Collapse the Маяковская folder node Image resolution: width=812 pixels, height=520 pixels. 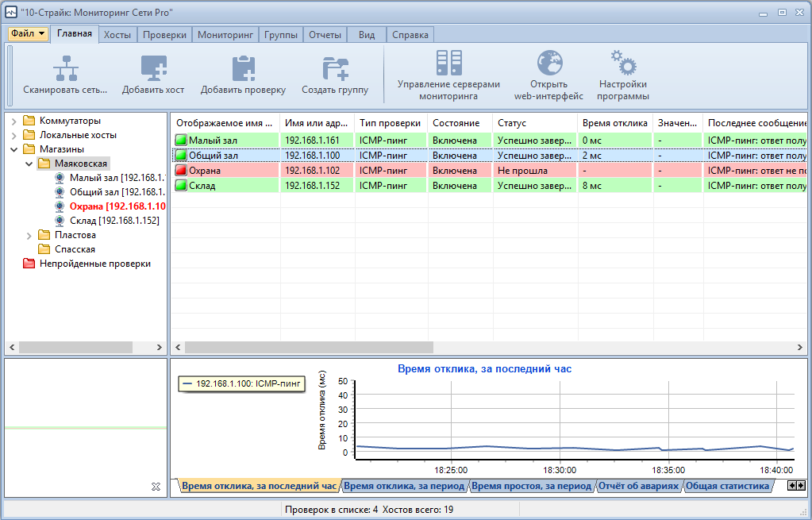coord(29,164)
